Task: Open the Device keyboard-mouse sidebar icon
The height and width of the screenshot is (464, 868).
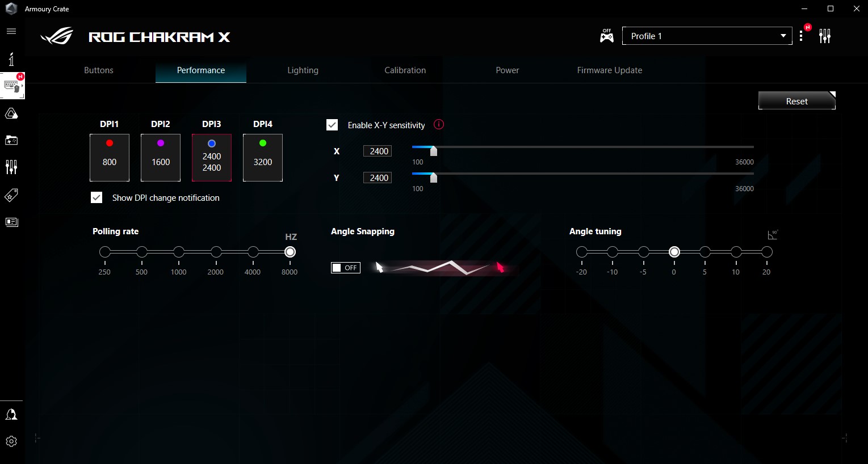Action: [x=12, y=86]
